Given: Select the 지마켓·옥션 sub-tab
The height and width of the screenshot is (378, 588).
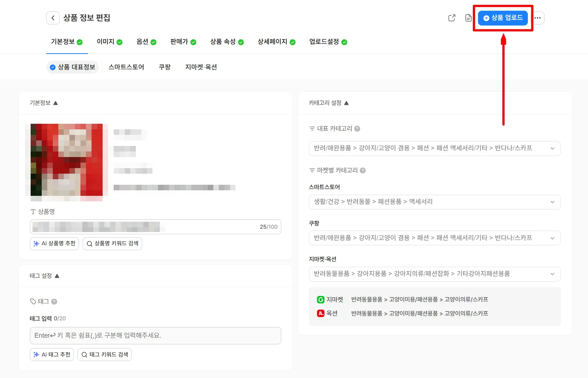Looking at the screenshot, I should point(201,67).
